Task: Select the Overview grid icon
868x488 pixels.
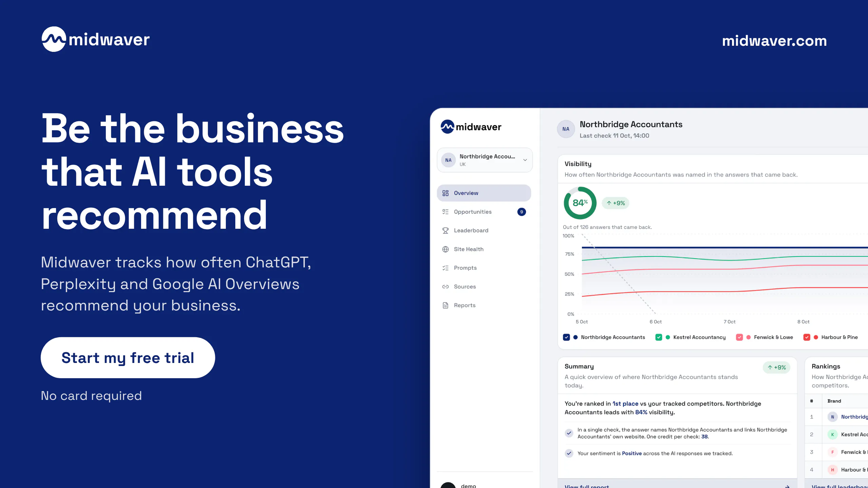Action: [x=446, y=193]
